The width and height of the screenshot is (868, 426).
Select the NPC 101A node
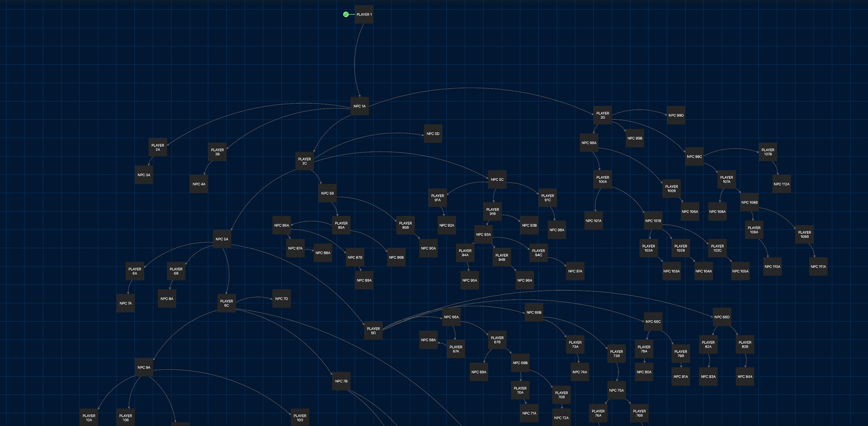coord(594,221)
